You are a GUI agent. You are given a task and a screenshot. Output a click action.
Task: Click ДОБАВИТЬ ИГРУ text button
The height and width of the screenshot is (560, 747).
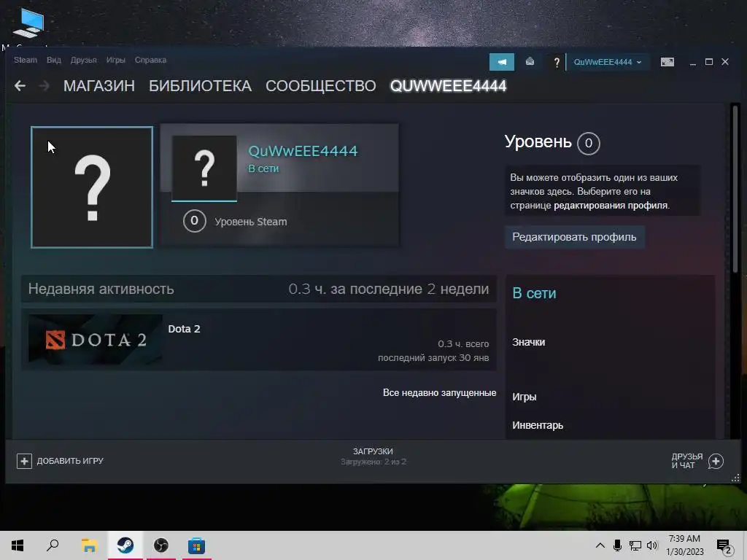click(70, 461)
